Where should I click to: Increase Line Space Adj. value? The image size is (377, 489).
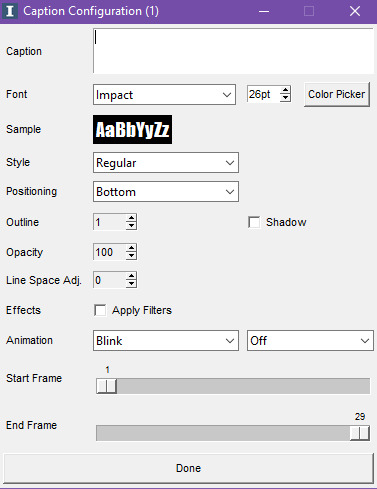[x=131, y=276]
